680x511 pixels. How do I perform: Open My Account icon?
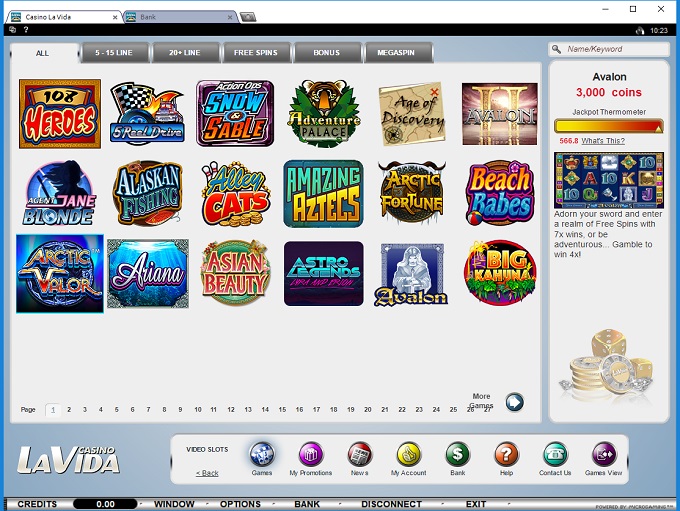[x=408, y=456]
